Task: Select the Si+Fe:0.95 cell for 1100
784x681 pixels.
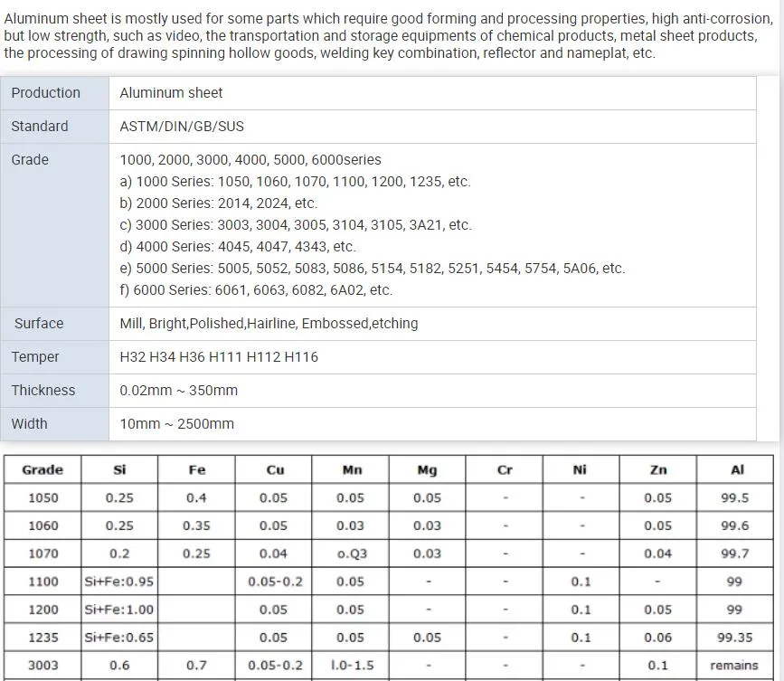Action: [x=118, y=582]
